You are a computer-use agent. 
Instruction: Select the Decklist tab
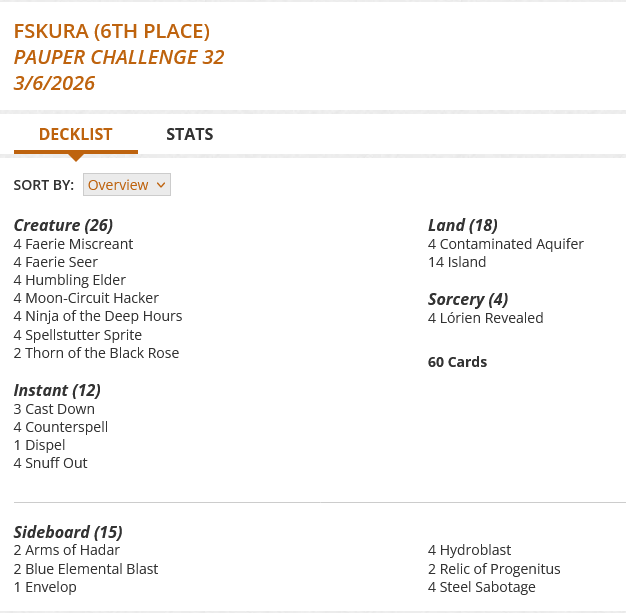point(75,135)
